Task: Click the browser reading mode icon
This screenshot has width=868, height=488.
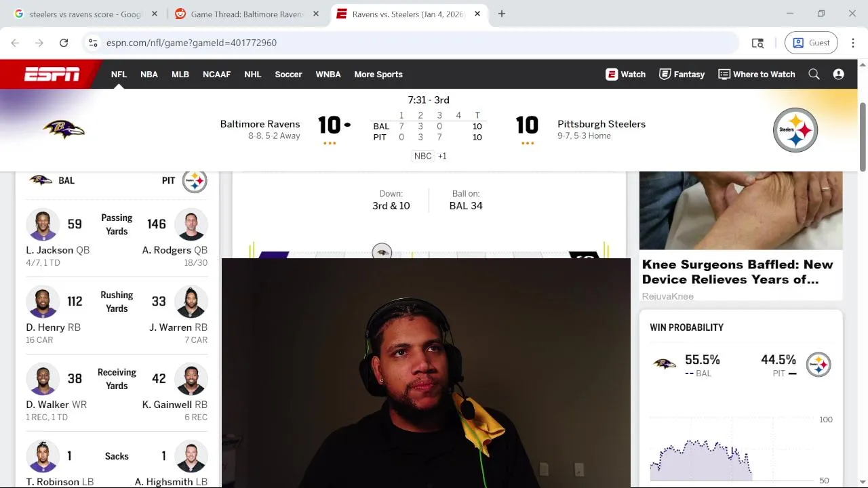Action: click(x=757, y=43)
